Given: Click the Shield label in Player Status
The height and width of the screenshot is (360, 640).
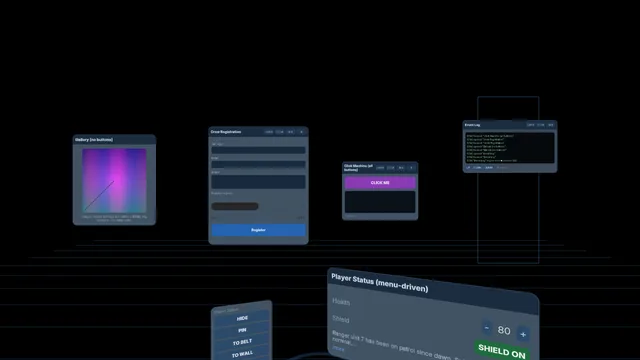Looking at the screenshot, I should click(x=340, y=319).
